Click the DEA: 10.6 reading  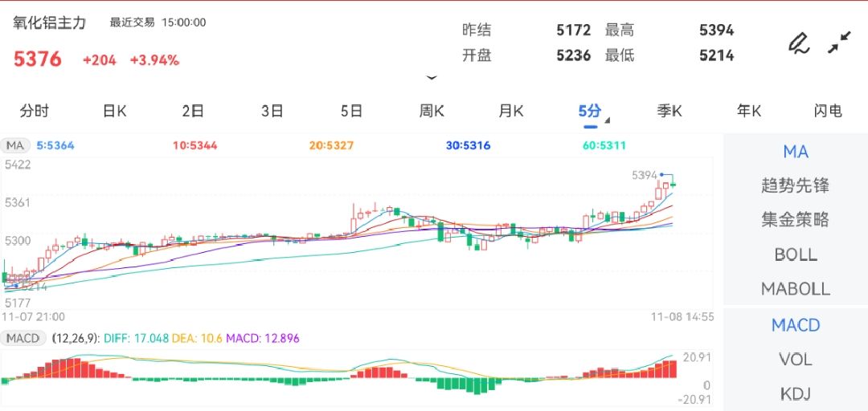click(197, 338)
